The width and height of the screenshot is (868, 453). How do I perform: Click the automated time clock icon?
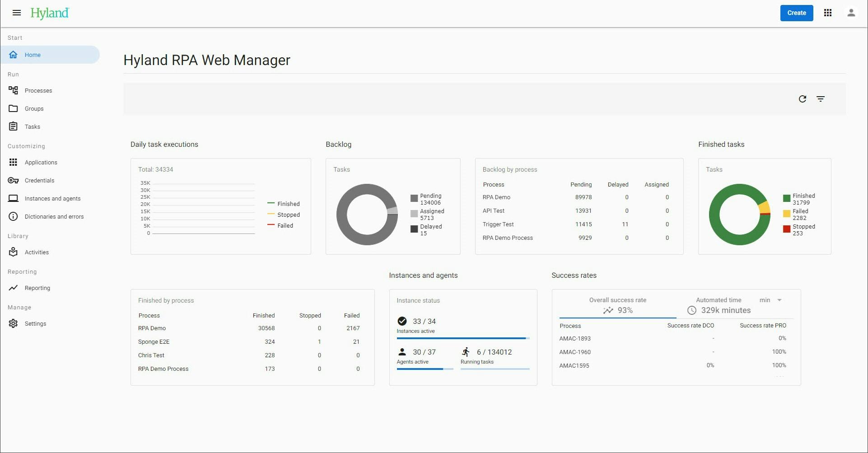point(691,310)
